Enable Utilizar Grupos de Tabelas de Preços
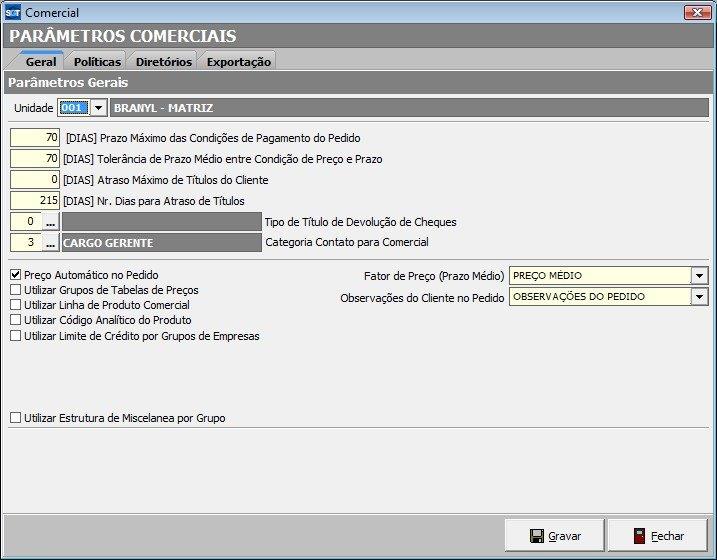This screenshot has width=717, height=560. [x=15, y=290]
